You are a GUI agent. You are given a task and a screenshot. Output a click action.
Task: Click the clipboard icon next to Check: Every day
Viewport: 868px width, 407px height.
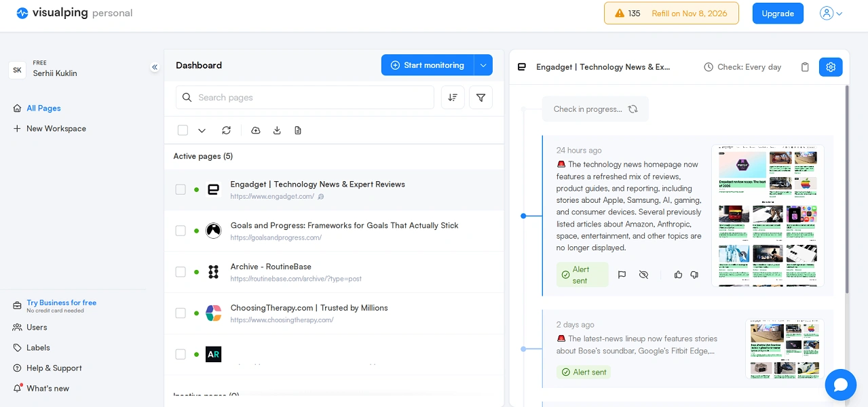(805, 67)
